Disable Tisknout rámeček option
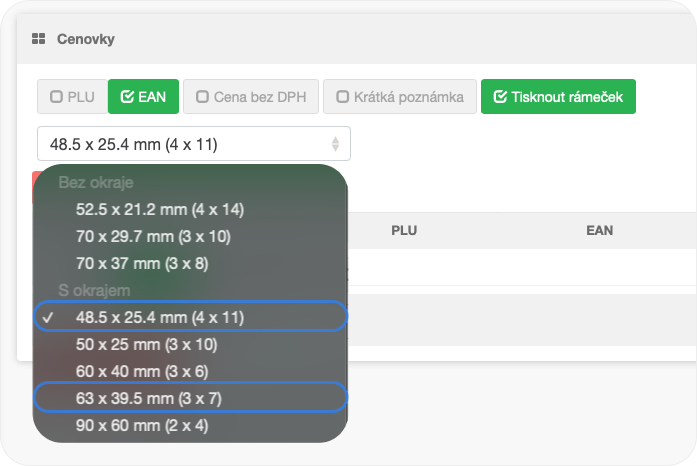697x466 pixels. pos(558,97)
